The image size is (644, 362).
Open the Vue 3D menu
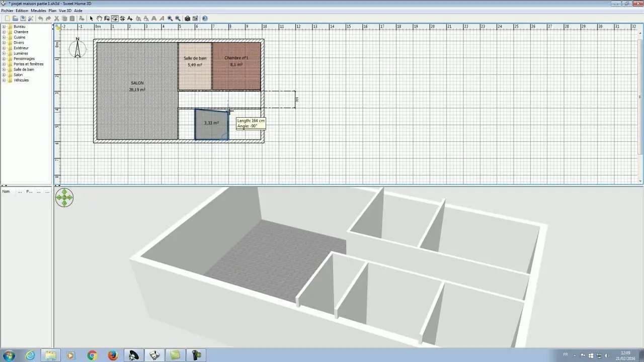click(x=65, y=11)
